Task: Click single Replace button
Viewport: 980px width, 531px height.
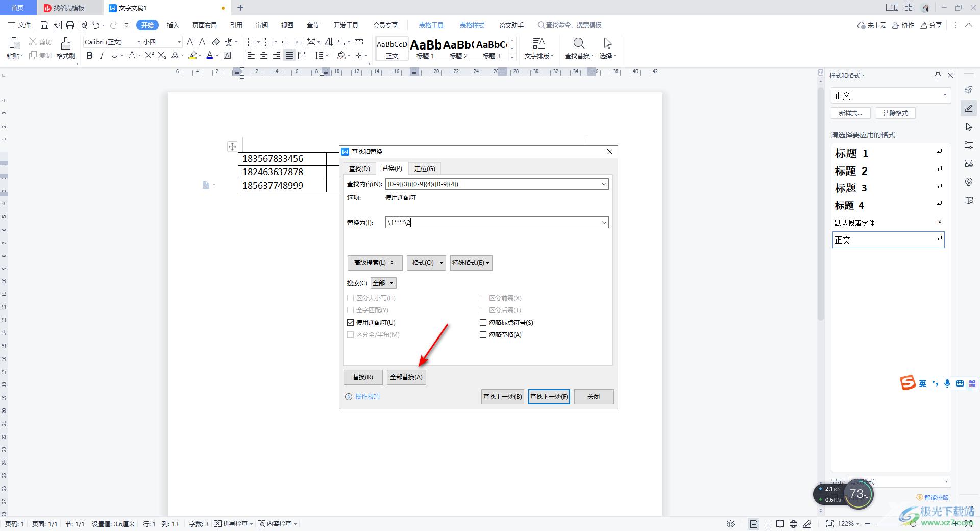Action: pyautogui.click(x=363, y=377)
